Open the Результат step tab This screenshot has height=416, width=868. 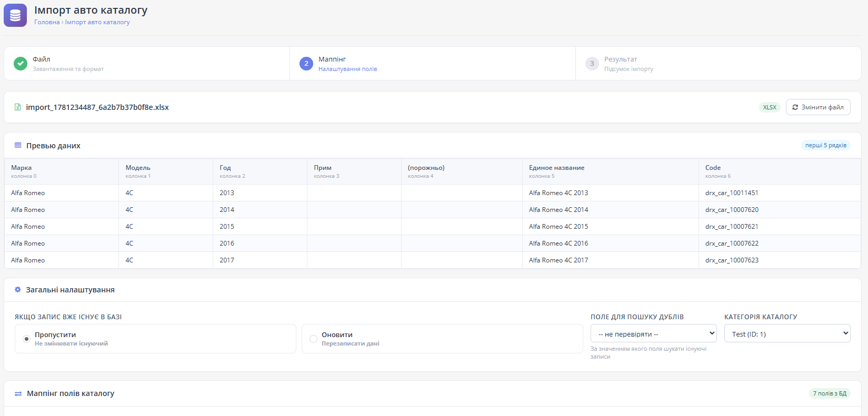click(x=718, y=64)
